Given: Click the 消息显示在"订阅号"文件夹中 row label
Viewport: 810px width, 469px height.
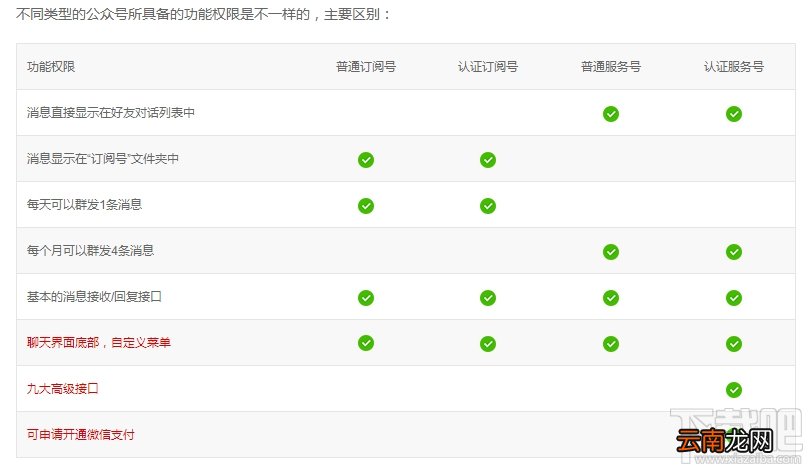Looking at the screenshot, I should point(103,159).
